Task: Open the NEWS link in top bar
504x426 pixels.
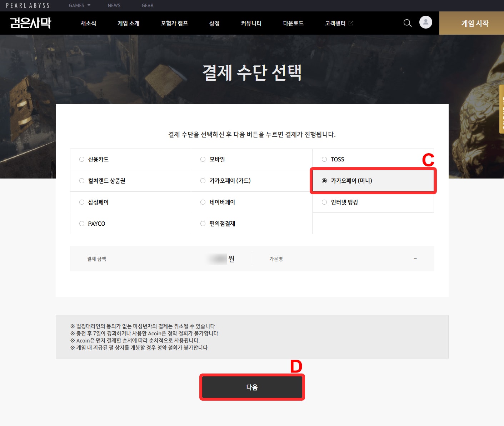Action: click(114, 5)
